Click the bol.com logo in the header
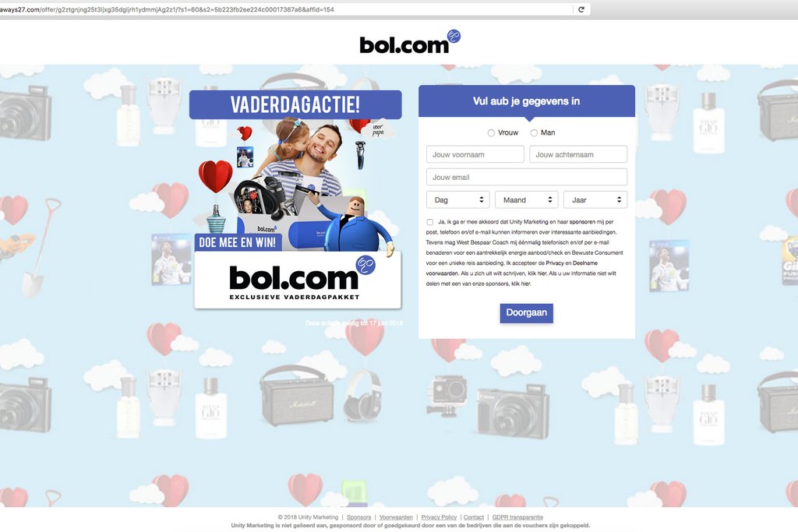798x532 pixels. click(x=410, y=42)
